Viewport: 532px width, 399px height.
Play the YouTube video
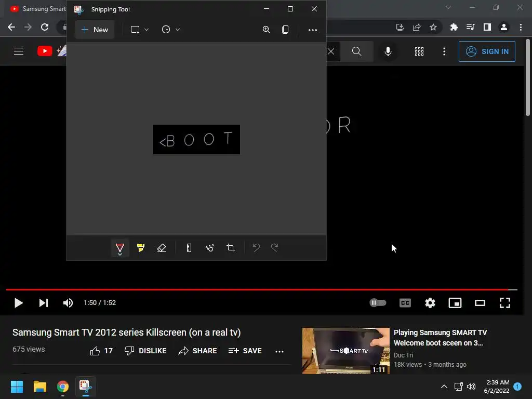pos(18,303)
